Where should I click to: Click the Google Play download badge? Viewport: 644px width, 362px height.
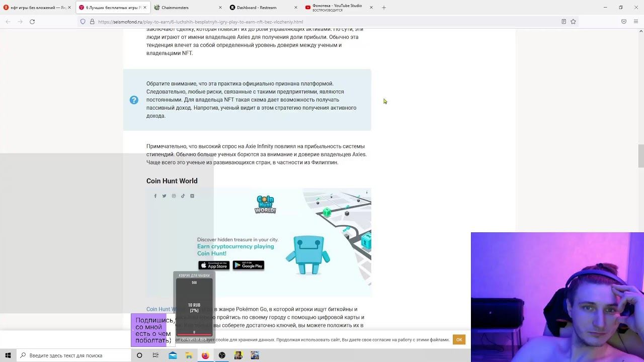[249, 265]
